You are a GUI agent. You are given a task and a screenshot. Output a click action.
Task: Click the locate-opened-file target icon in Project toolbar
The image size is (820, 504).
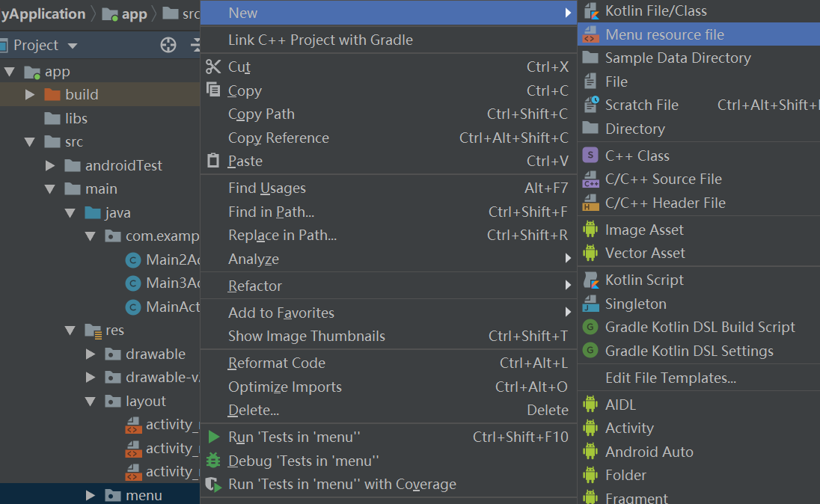click(168, 45)
